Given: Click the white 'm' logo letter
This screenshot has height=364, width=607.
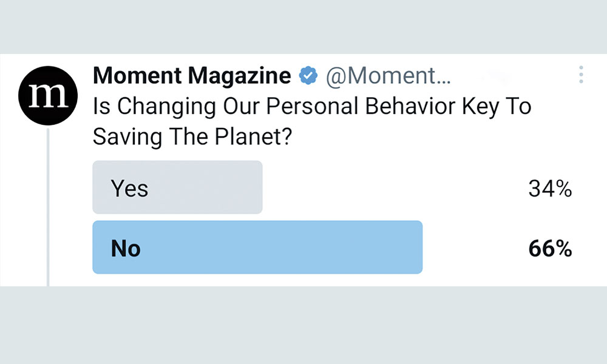Looking at the screenshot, I should pos(49,95).
